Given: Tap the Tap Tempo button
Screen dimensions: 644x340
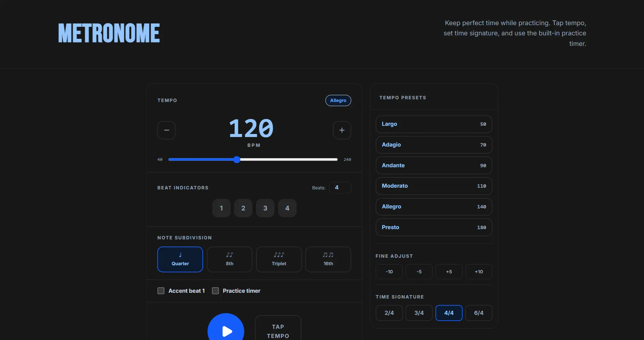Looking at the screenshot, I should (278, 328).
